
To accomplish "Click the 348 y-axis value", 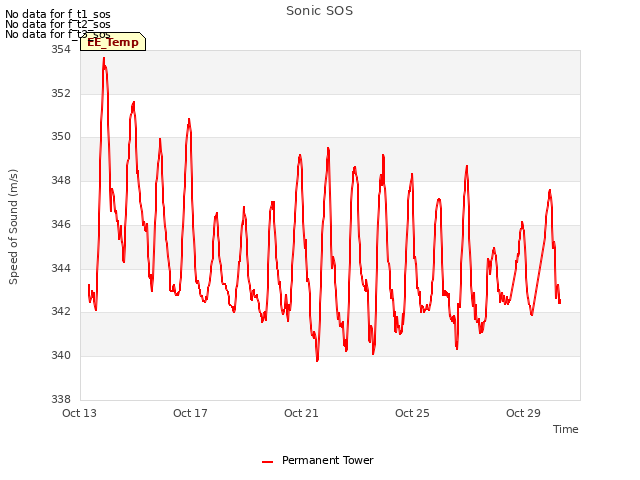I will click(x=61, y=180).
